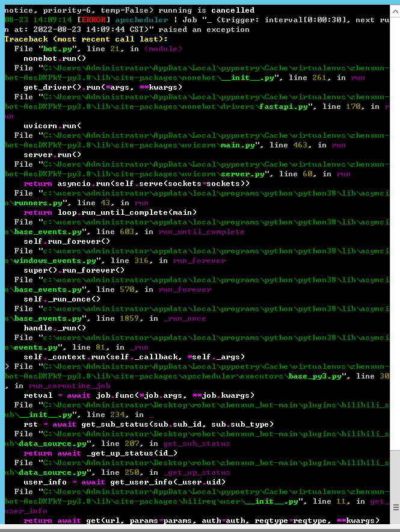
Task: Click 'return await _get_up_status(id_)' line
Action: (100, 453)
